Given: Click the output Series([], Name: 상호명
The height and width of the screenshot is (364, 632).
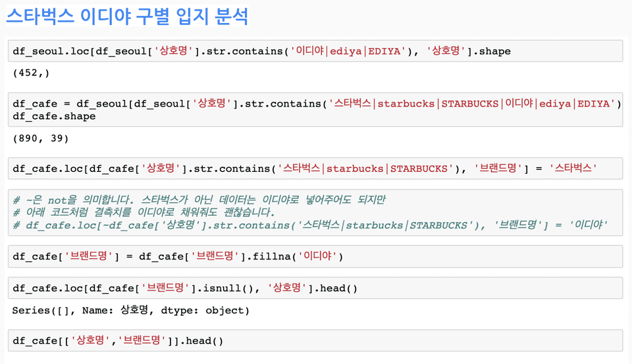Looking at the screenshot, I should pos(130,310).
